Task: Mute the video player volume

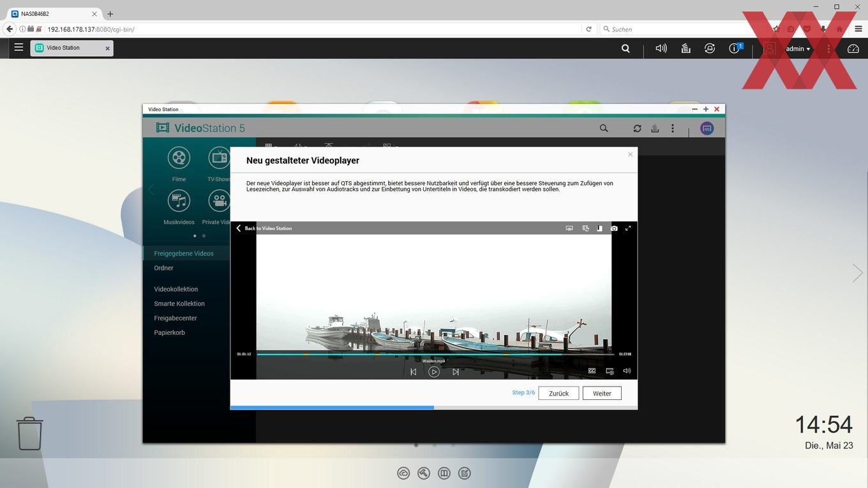Action: coord(627,371)
